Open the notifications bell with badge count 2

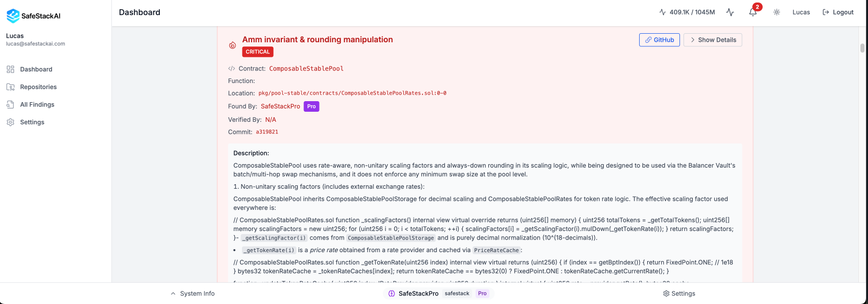(x=753, y=12)
